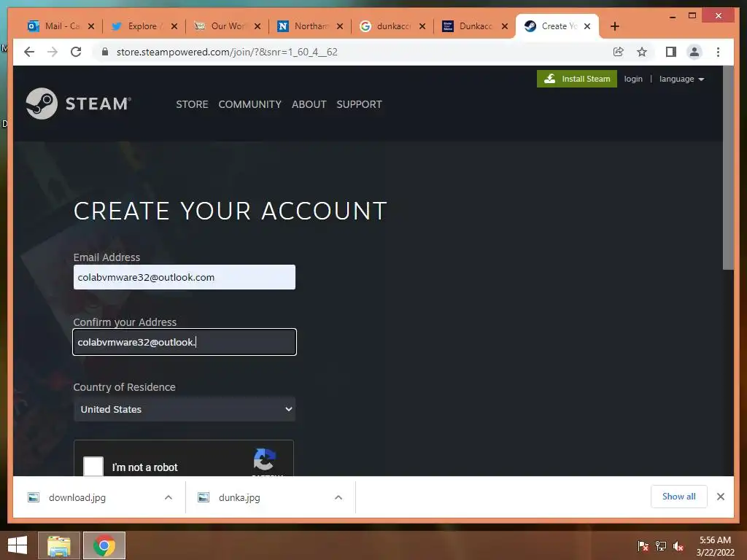
Task: Click the login link
Action: pos(633,79)
